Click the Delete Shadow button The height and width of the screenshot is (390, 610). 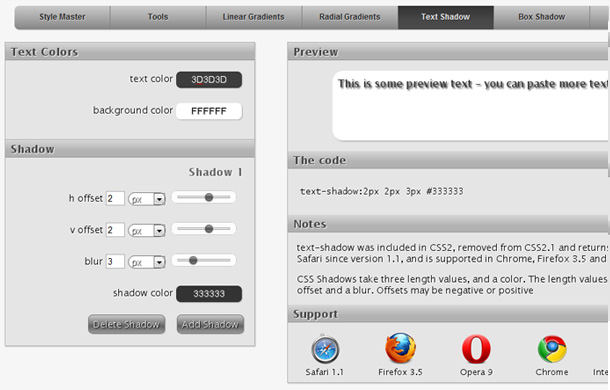click(x=126, y=324)
